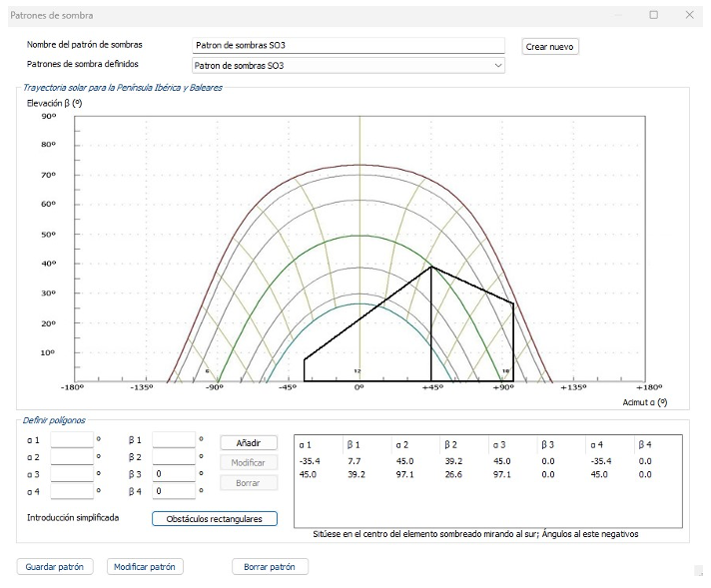Save with the Guardar patrón button
Viewport: 711px width, 588px height.
tap(56, 567)
